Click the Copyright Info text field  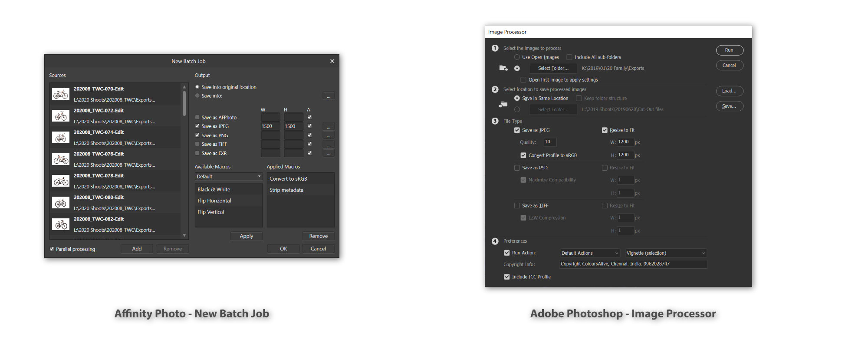point(633,264)
